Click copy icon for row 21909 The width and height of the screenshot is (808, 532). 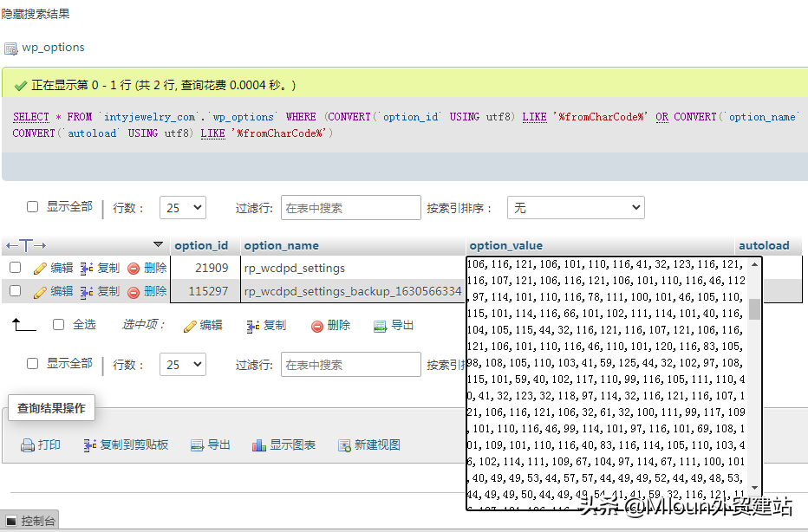(x=87, y=269)
